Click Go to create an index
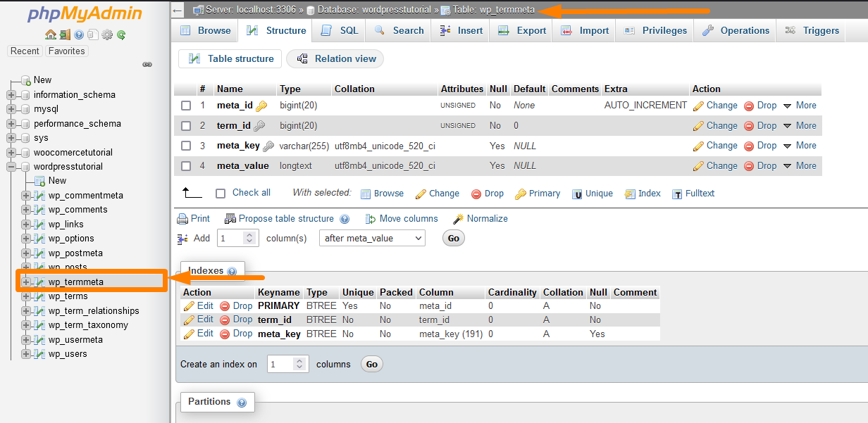Image resolution: width=868 pixels, height=423 pixels. point(371,365)
